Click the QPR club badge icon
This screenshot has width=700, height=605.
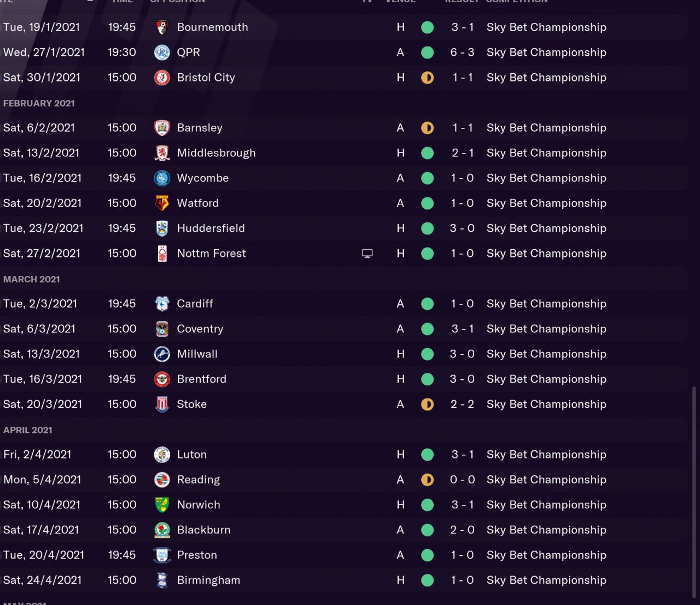click(x=162, y=52)
